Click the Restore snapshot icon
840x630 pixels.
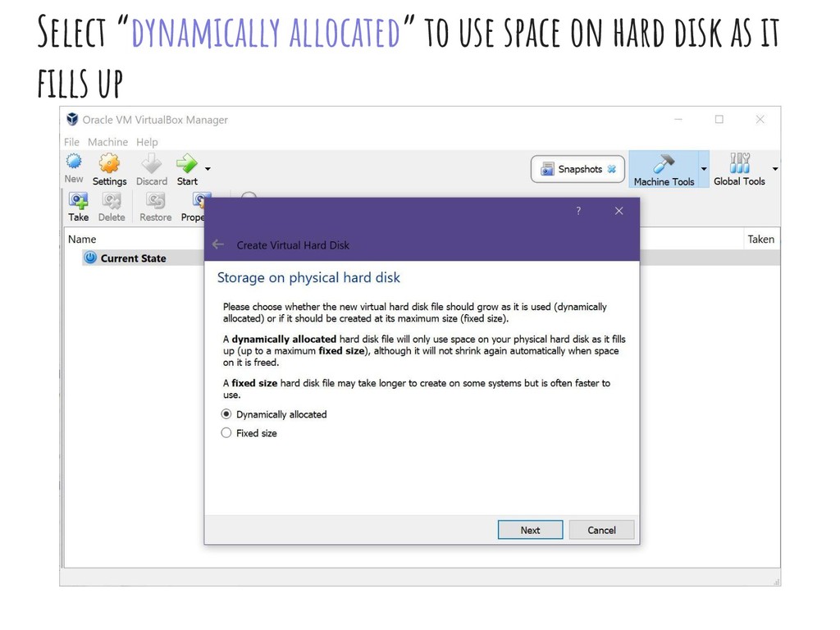(155, 201)
